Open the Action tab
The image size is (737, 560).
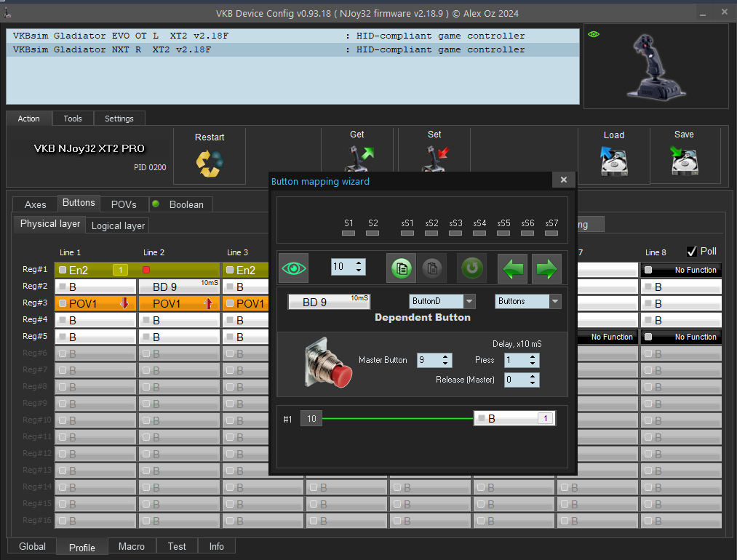pos(28,119)
